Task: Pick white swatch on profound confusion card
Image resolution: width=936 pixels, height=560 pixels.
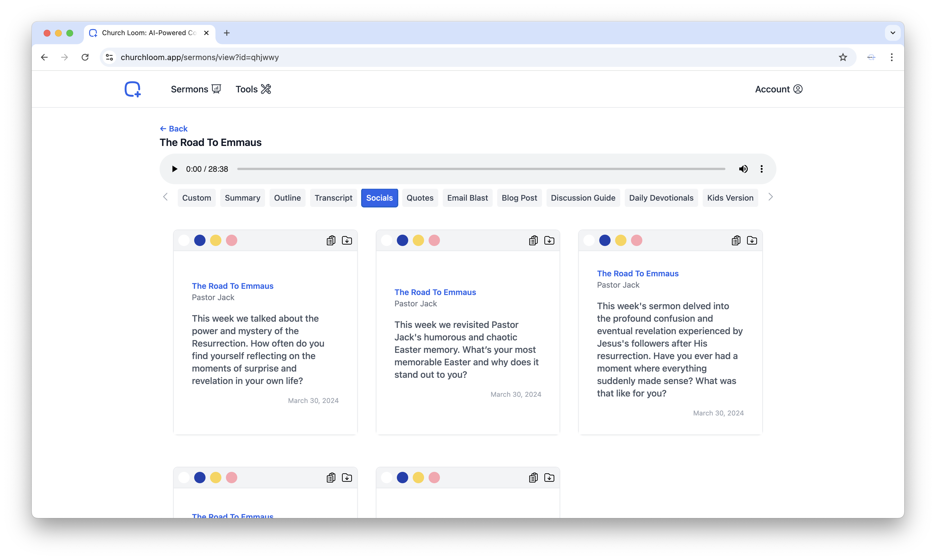Action: tap(589, 240)
